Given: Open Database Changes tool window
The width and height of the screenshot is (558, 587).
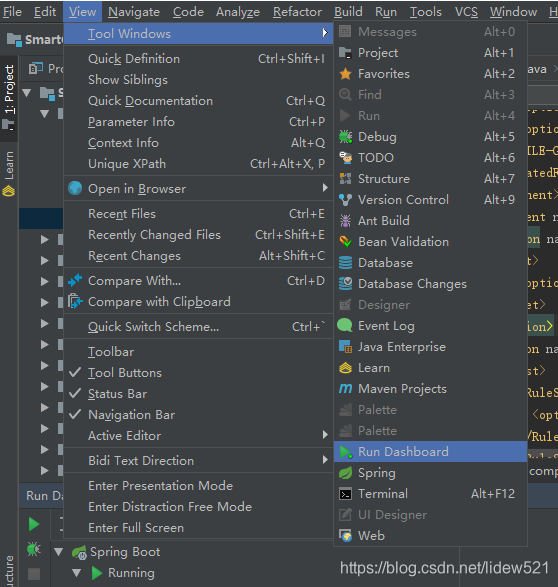Looking at the screenshot, I should coord(430,283).
